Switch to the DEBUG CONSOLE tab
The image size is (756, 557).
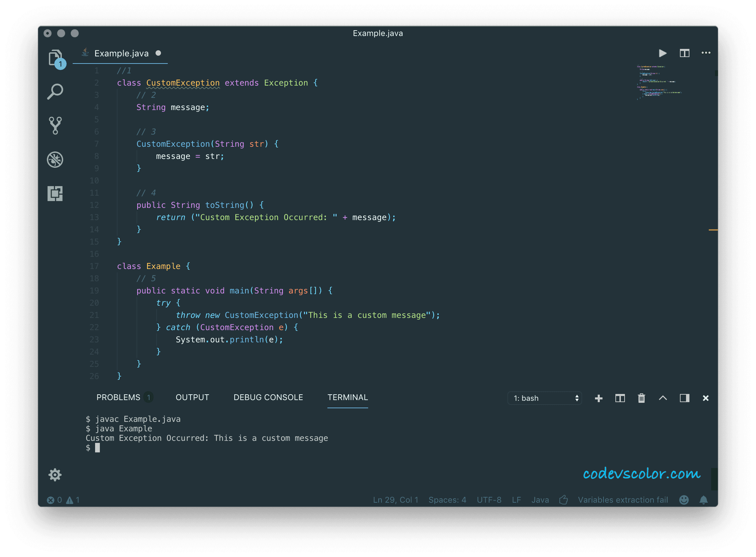[x=268, y=397]
